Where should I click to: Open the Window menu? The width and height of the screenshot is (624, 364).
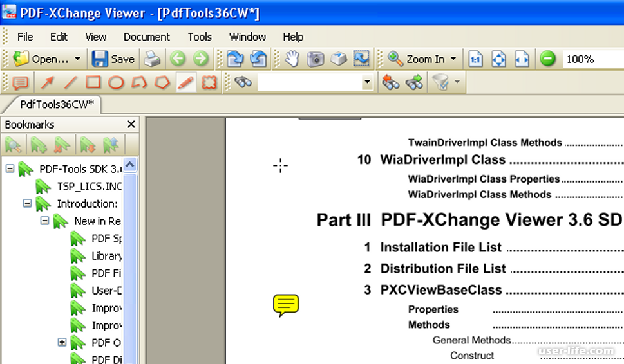coord(247,37)
